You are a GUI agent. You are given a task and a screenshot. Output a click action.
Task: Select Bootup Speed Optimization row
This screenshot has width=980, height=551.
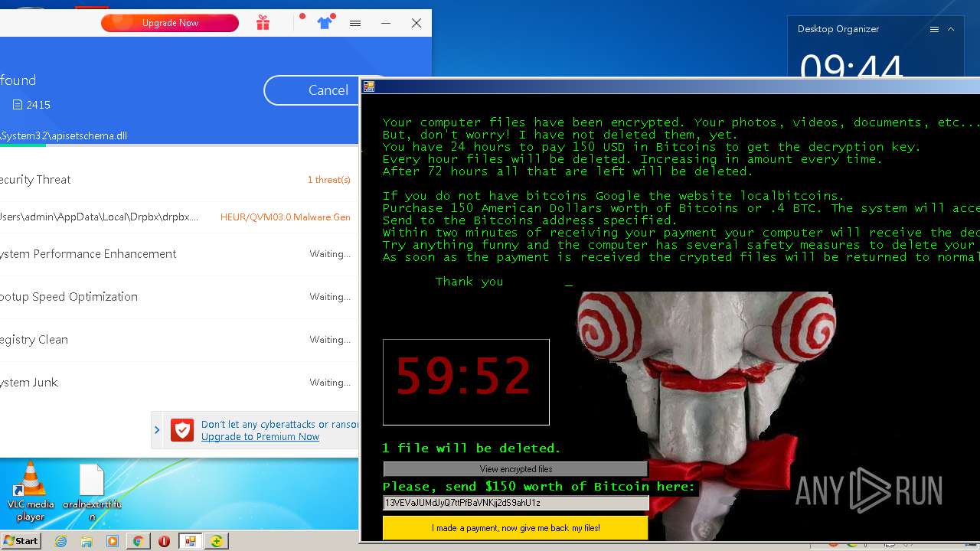point(179,297)
